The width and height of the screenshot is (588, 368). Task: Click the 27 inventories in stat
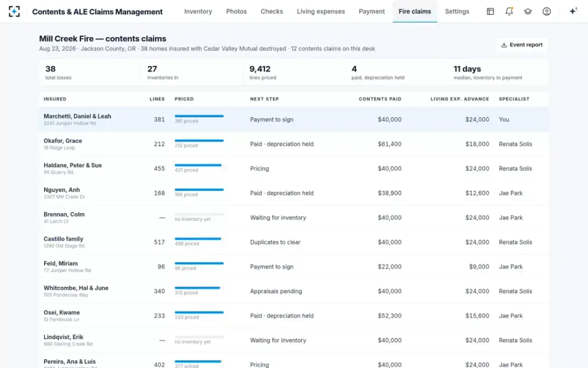coord(163,73)
